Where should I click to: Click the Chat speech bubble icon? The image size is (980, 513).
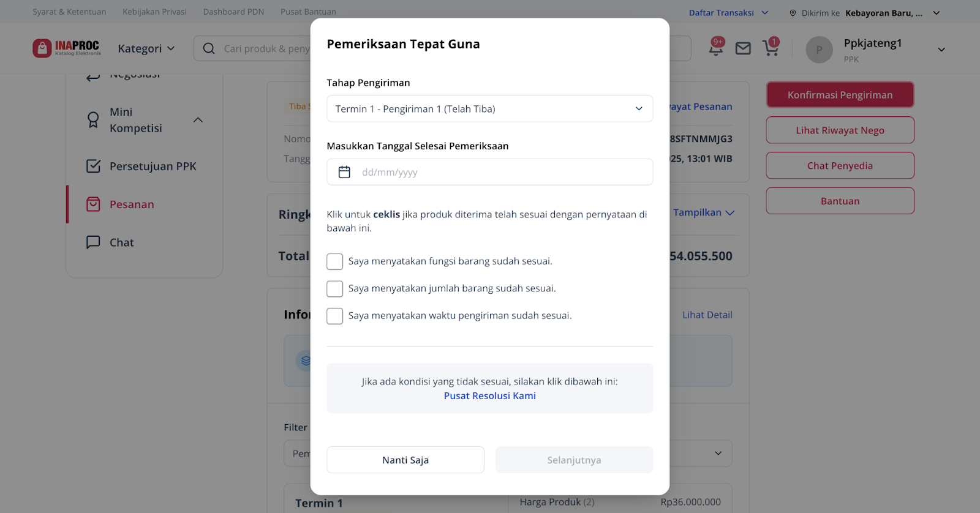(x=93, y=242)
